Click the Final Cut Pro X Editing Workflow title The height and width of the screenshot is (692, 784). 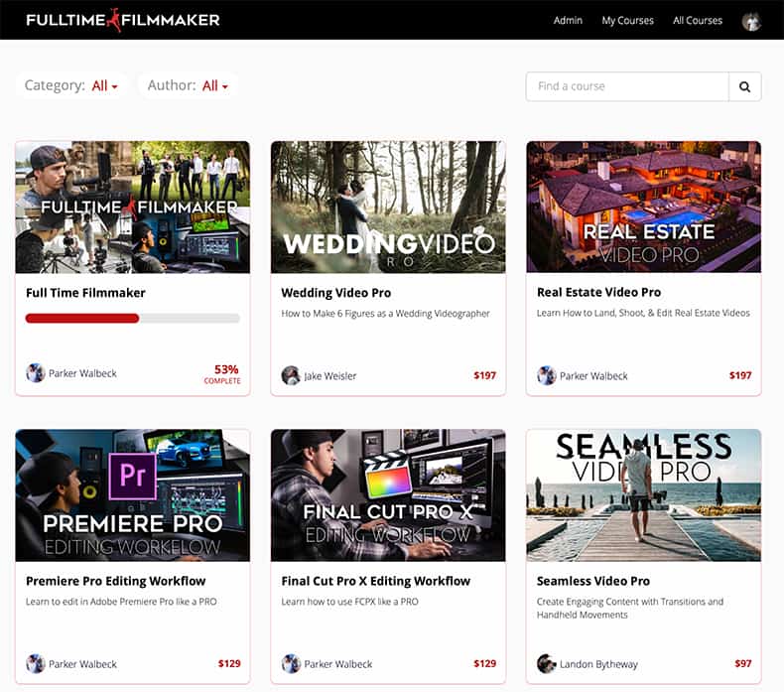375,581
